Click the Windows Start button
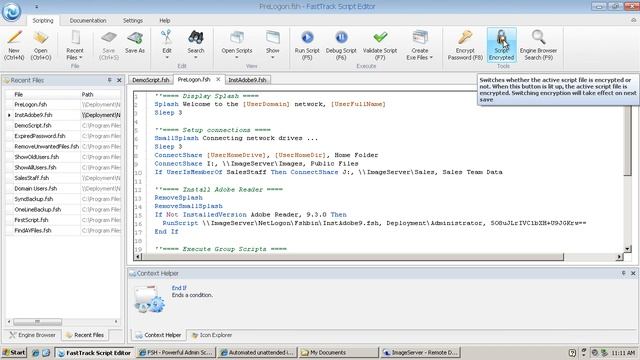 tap(14, 352)
